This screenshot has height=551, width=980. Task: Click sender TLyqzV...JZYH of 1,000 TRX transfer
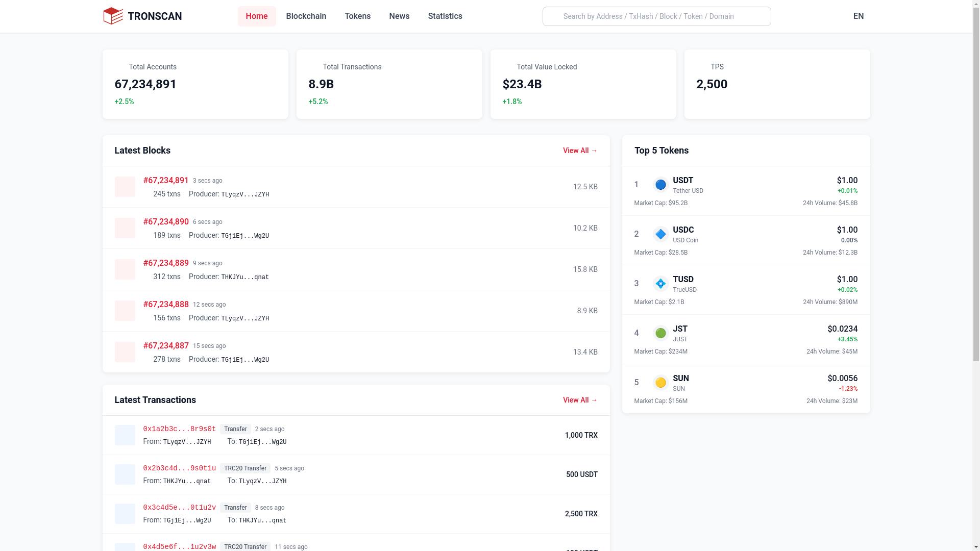click(x=187, y=442)
